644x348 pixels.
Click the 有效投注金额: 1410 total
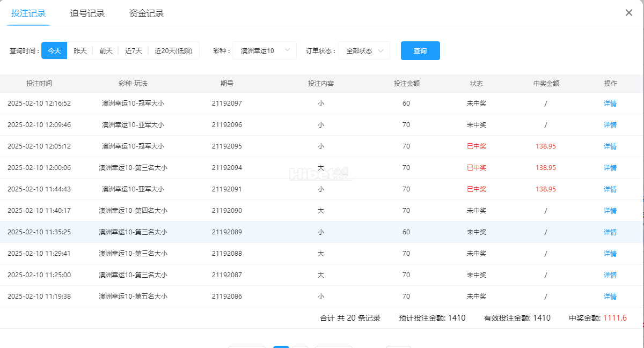point(517,318)
